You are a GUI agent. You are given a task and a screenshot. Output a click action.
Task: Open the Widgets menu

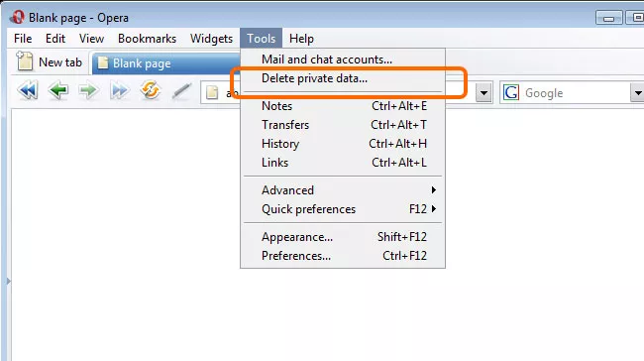coord(211,39)
